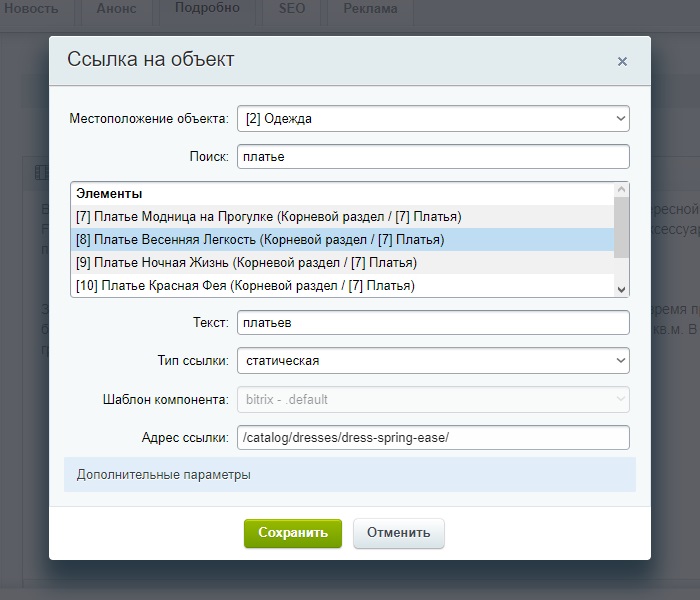The height and width of the screenshot is (600, 700).
Task: Open the Реклама tab
Action: pos(370,9)
